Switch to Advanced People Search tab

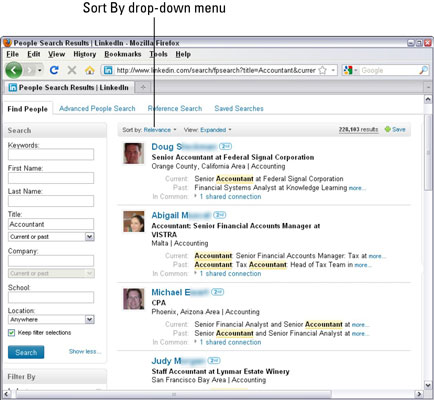(x=97, y=108)
